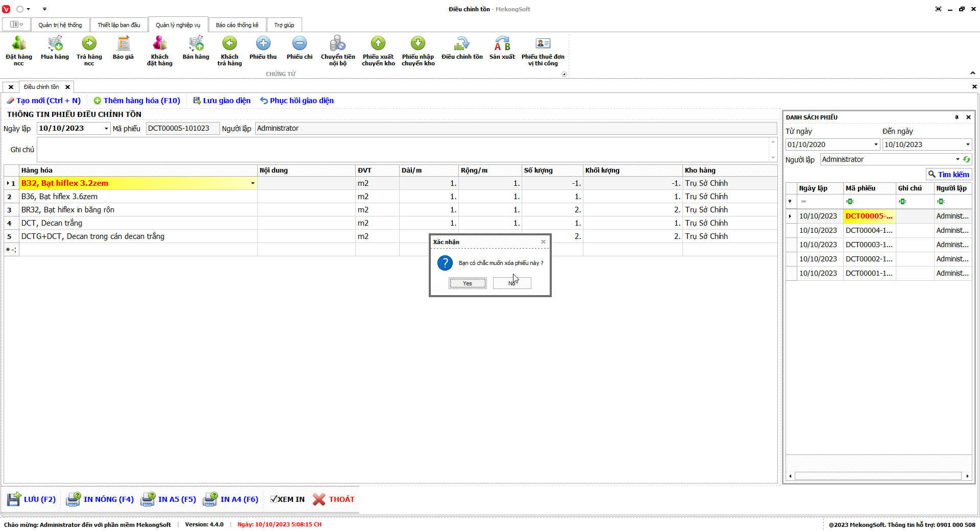Collapse the ribbon with the chevron arrow
The image size is (980, 531).
point(973,73)
